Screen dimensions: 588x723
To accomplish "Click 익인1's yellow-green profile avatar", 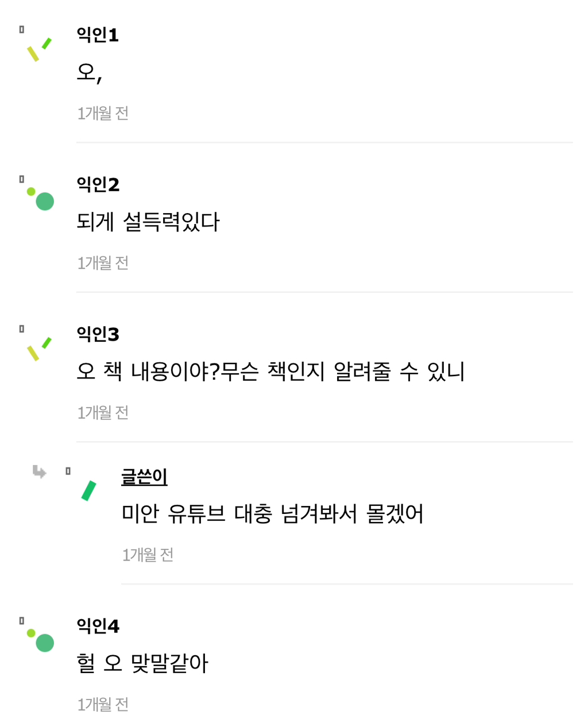I will point(39,49).
